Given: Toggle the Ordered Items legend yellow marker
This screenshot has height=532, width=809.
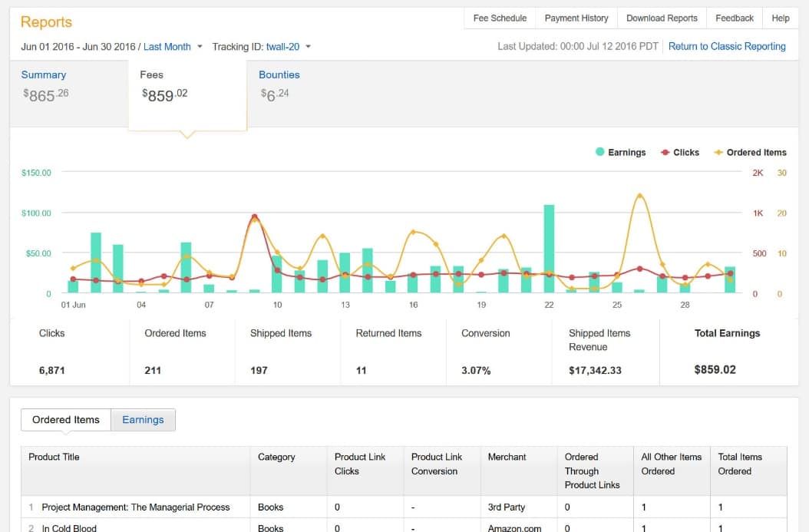Looking at the screenshot, I should click(x=719, y=152).
